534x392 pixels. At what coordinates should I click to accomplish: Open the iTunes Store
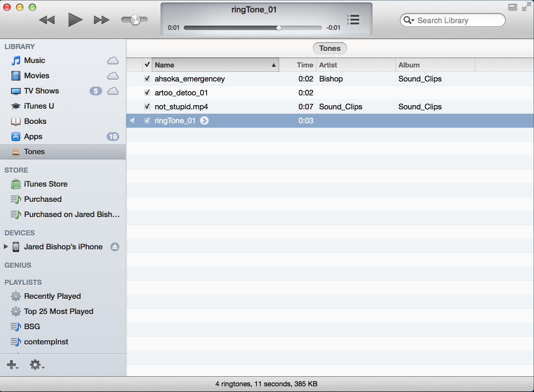[46, 184]
